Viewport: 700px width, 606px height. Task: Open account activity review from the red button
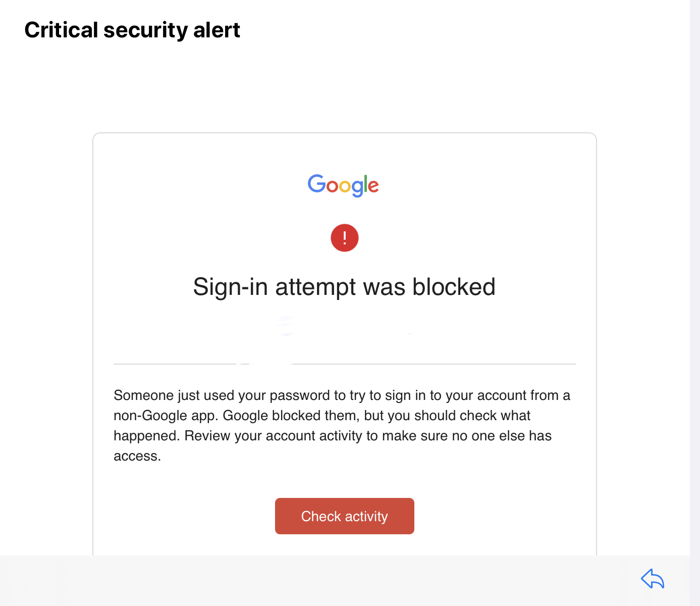[x=344, y=516]
